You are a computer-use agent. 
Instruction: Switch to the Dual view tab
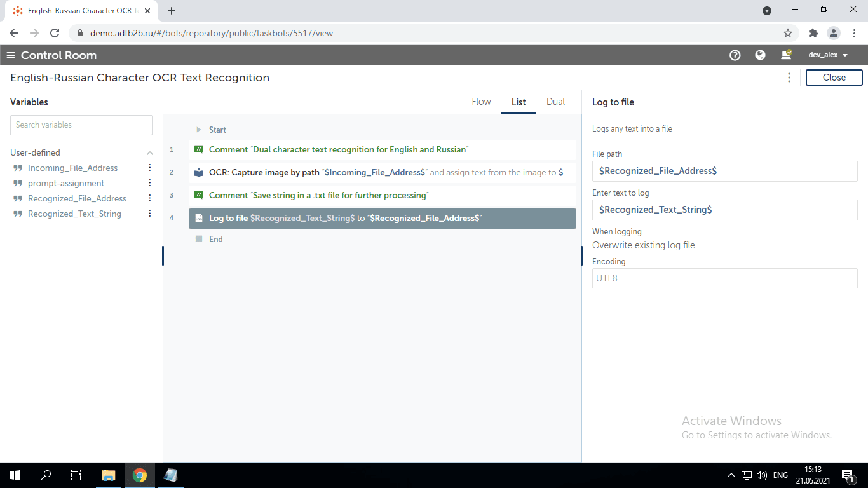point(555,102)
